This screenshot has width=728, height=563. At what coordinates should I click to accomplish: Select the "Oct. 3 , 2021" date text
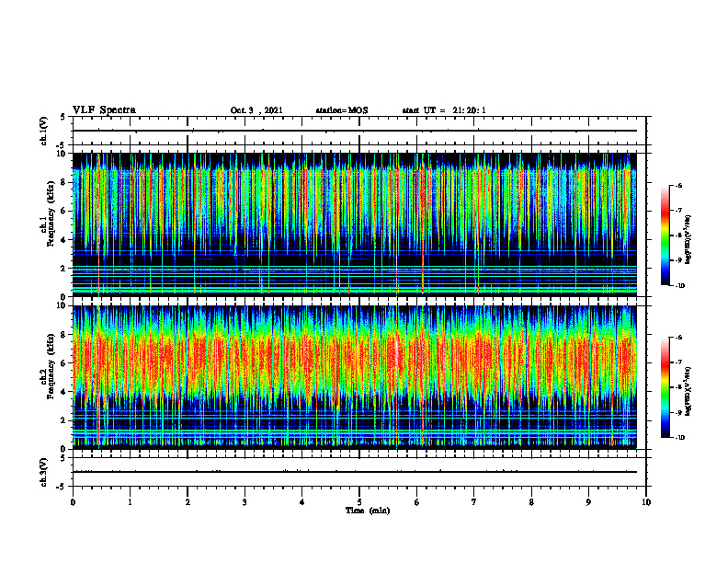pos(256,110)
